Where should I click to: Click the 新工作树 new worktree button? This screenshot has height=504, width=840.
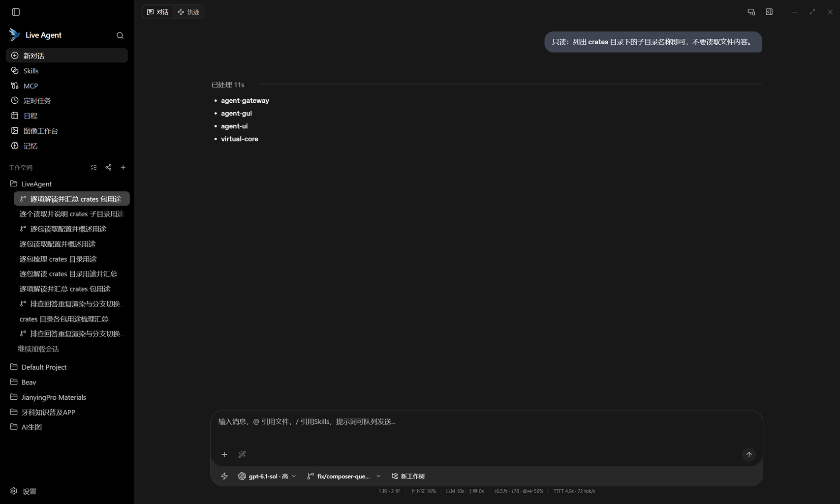408,476
